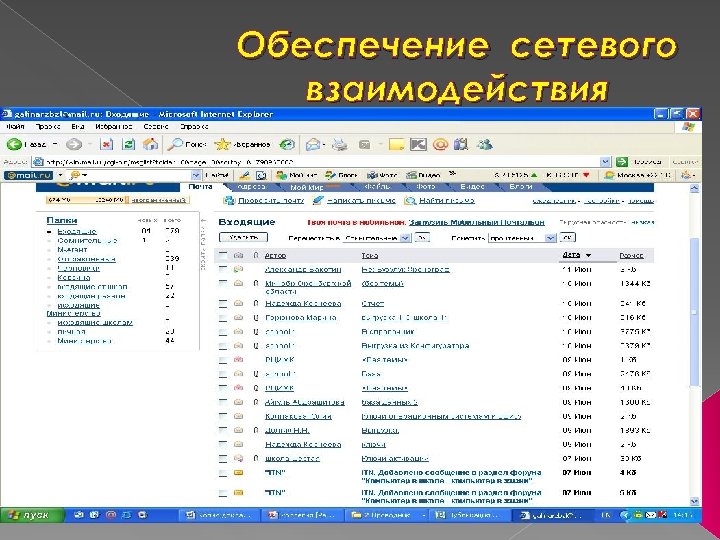
Task: Go to Home page icon
Action: pos(150,145)
